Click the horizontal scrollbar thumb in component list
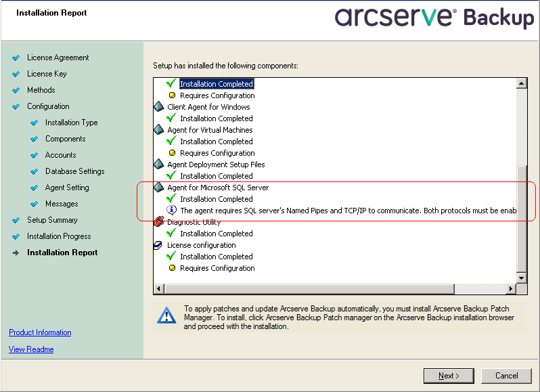The image size is (540, 392). [309, 288]
